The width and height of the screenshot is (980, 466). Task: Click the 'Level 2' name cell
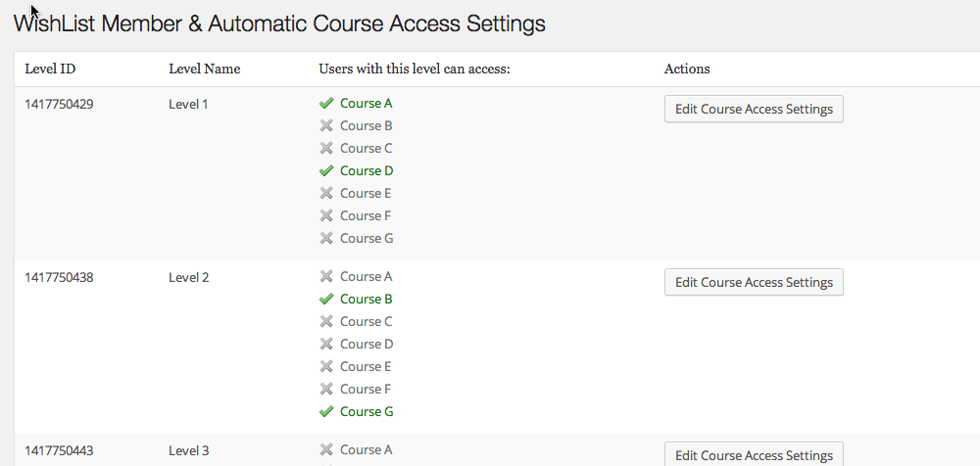click(x=189, y=277)
